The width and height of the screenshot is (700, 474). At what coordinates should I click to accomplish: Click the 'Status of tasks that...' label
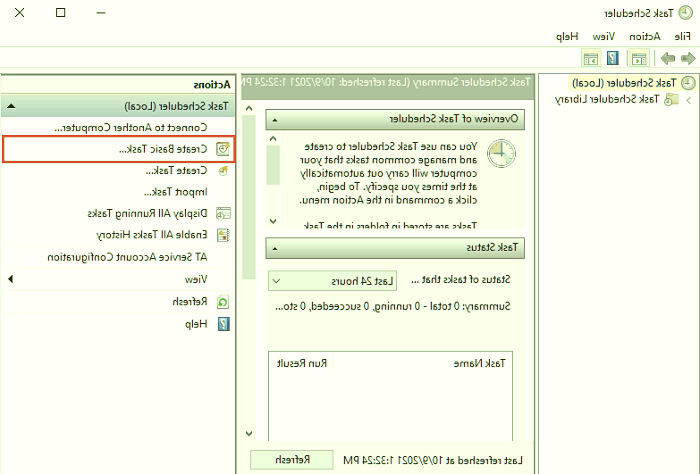click(x=461, y=280)
